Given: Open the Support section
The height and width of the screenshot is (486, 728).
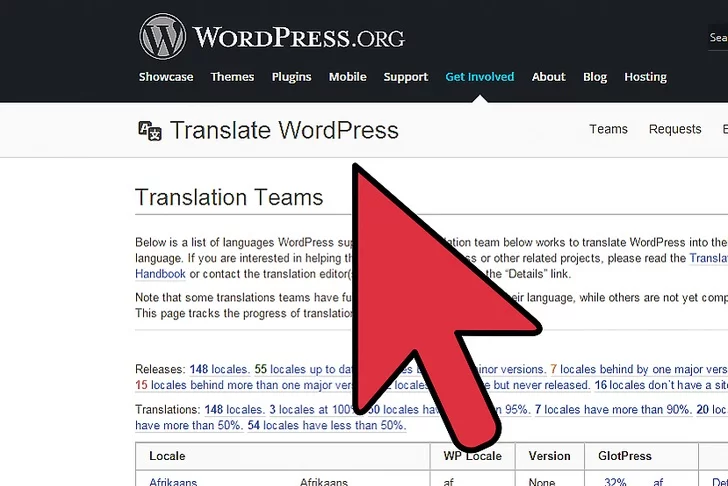Looking at the screenshot, I should [x=405, y=77].
